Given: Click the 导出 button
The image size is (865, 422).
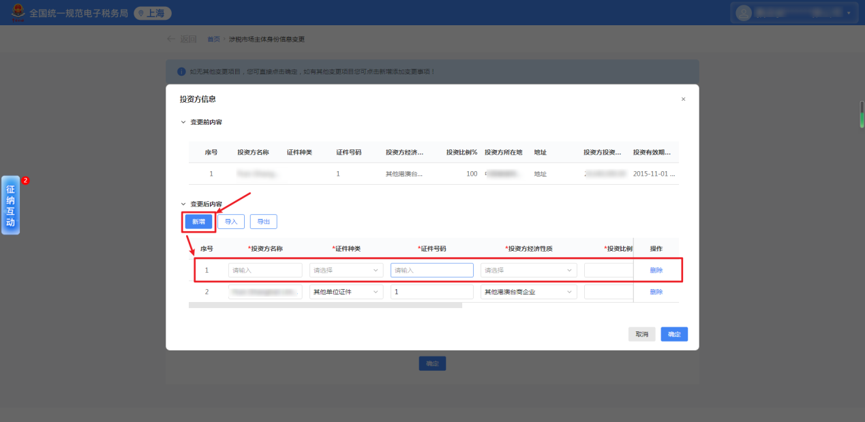Looking at the screenshot, I should (264, 221).
